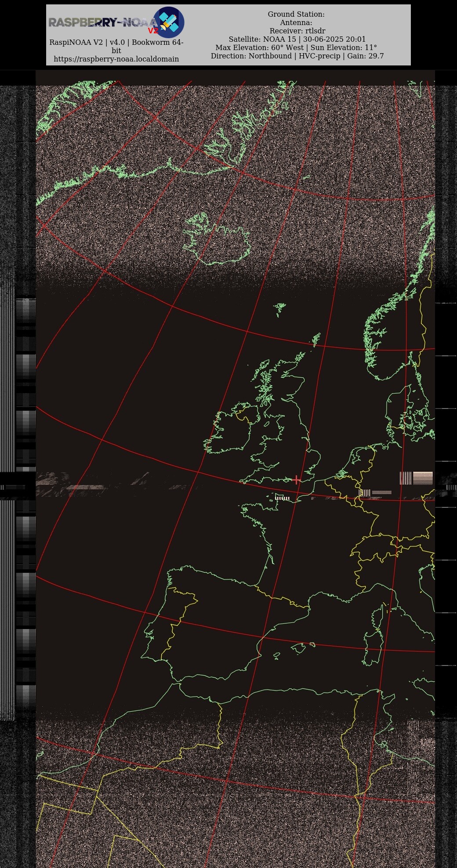This screenshot has width=457, height=868.
Task: Click the 'RaspiNOAA V2 | v4.0 | Bookworm 64-bit' text
Action: [116, 47]
